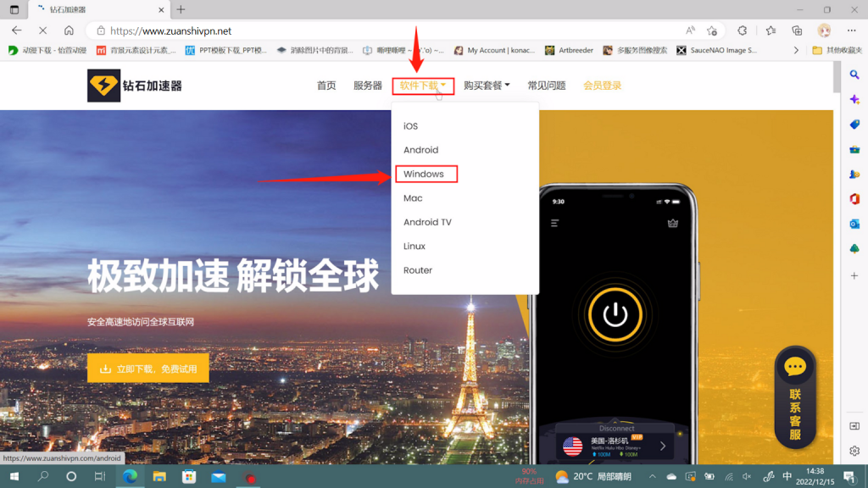Open the My Account bookmark

coord(495,50)
